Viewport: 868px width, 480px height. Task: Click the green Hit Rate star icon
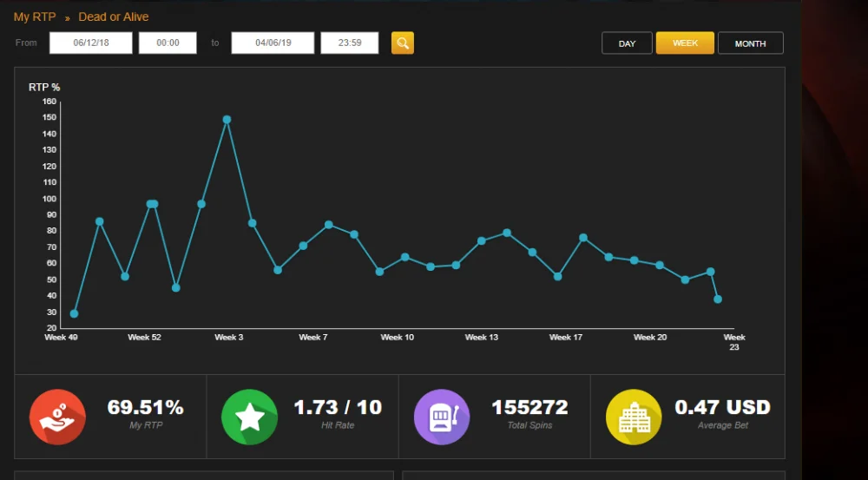pos(250,417)
